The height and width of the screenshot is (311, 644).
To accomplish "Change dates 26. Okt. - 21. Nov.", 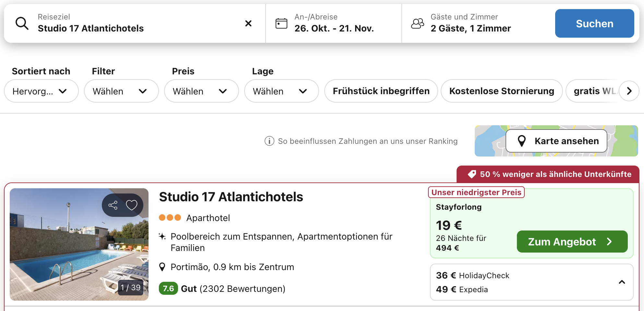I will click(x=334, y=23).
